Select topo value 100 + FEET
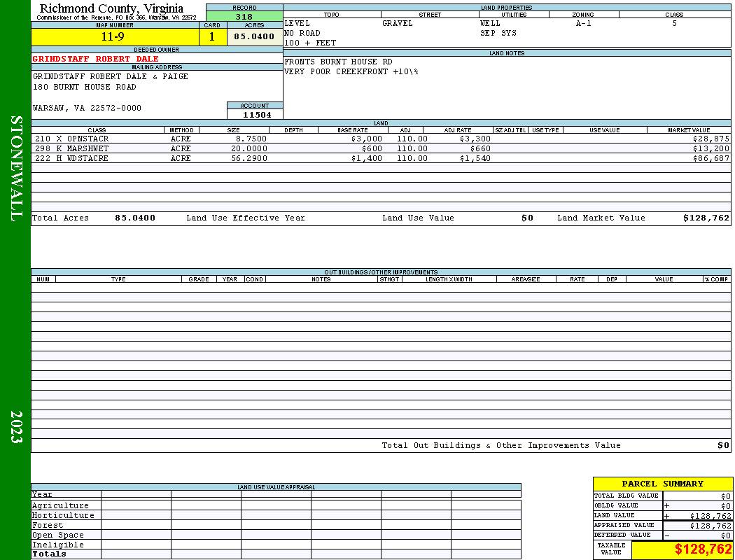Screen dimensions: 735x560 click(x=310, y=43)
